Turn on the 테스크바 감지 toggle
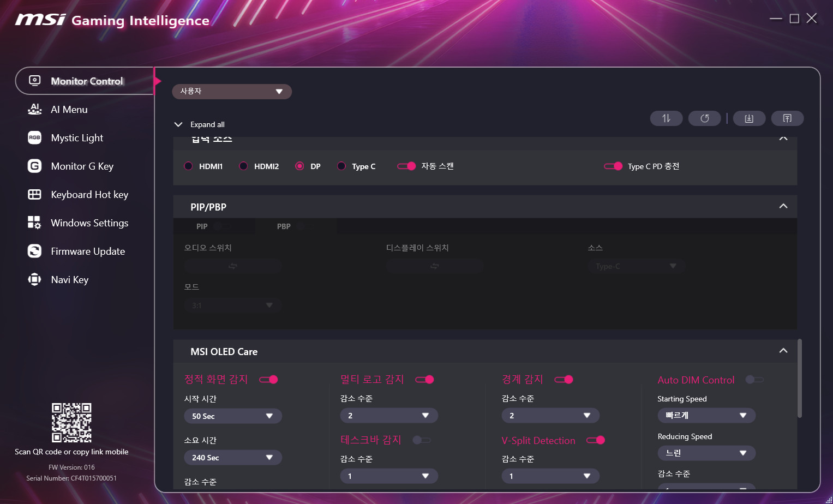833x504 pixels. click(x=421, y=440)
